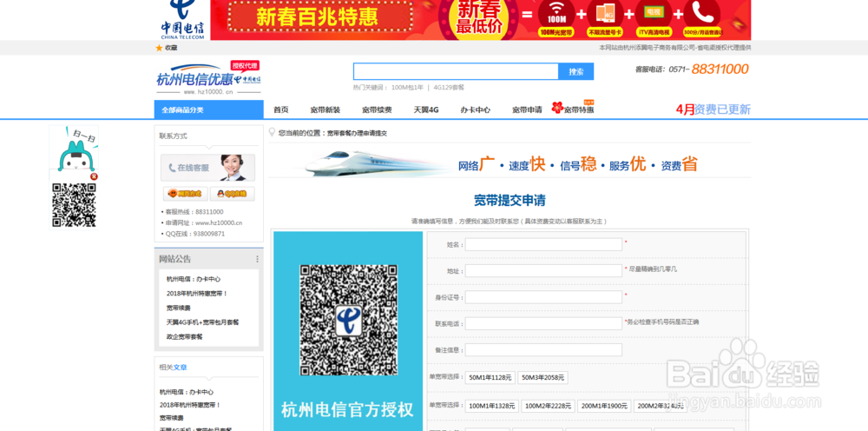The width and height of the screenshot is (868, 431).
Task: Open 宽带续费 in 相关文章 list
Action: coord(172,418)
